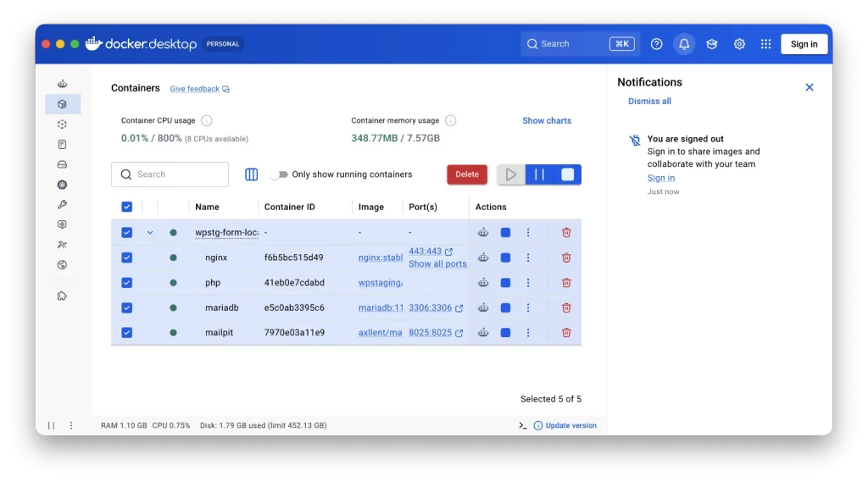Open more options for mariadb row
Screen dimensions: 868x482
pyautogui.click(x=528, y=307)
